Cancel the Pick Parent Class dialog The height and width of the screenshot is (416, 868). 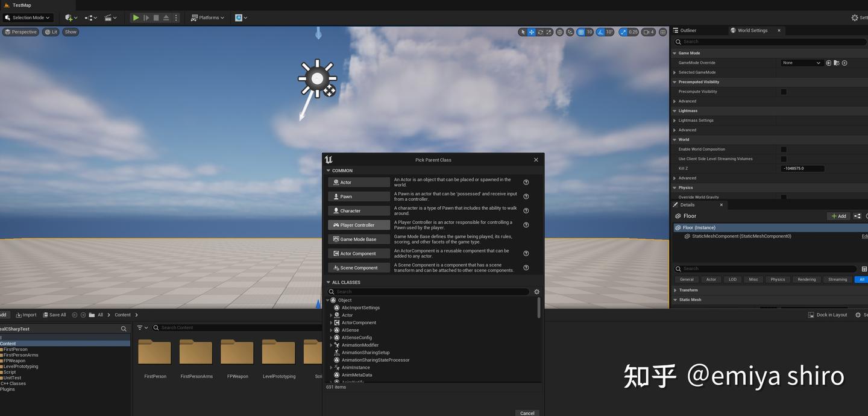point(526,413)
